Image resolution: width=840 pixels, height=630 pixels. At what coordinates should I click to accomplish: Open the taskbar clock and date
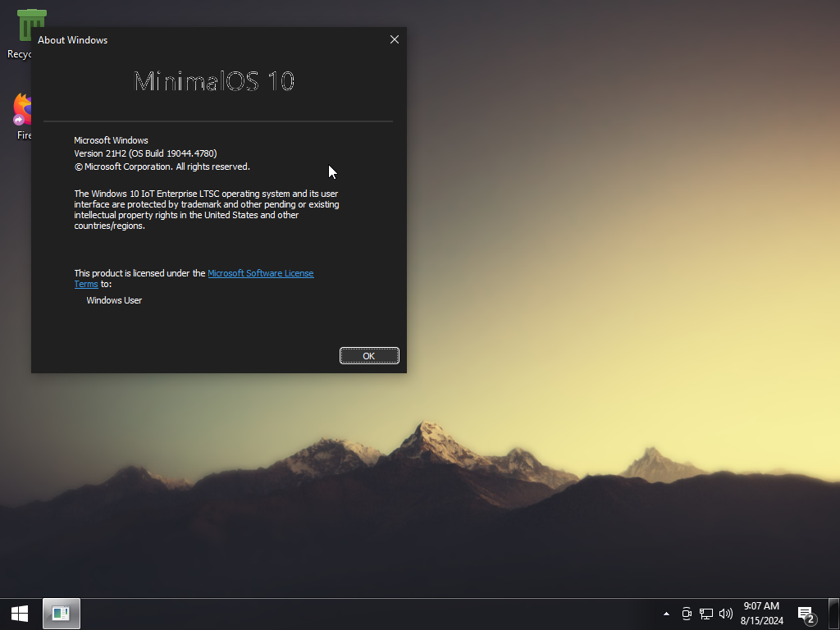coord(761,614)
